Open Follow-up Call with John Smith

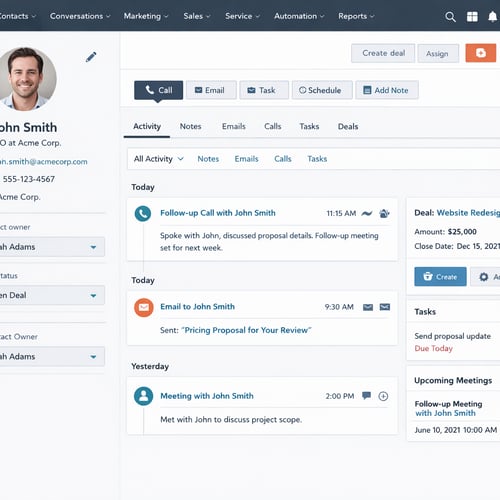[x=218, y=213]
